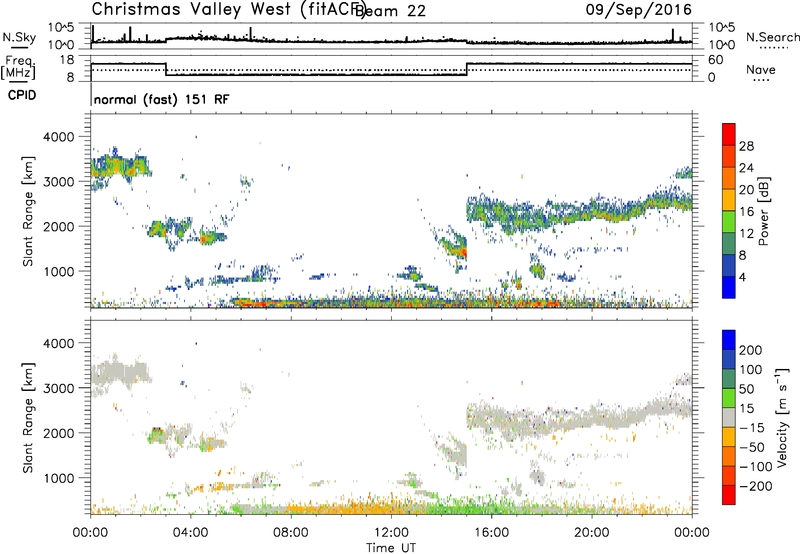Click the '12:00' time tick label
Image resolution: width=800 pixels, height=554 pixels.
pos(391,533)
